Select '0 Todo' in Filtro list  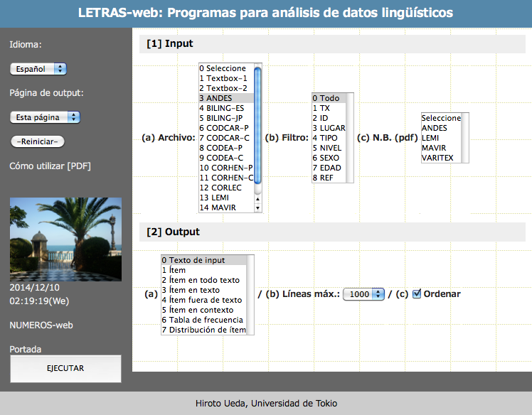[x=329, y=98]
